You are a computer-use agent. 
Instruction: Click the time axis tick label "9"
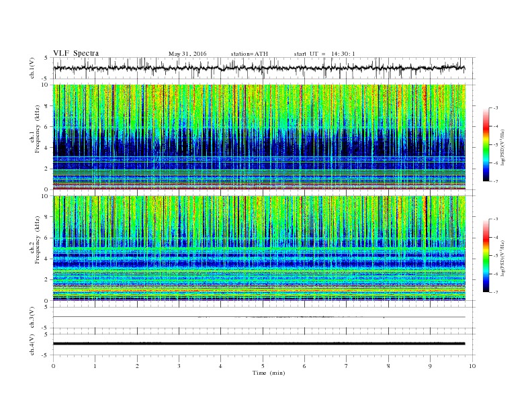(x=430, y=366)
